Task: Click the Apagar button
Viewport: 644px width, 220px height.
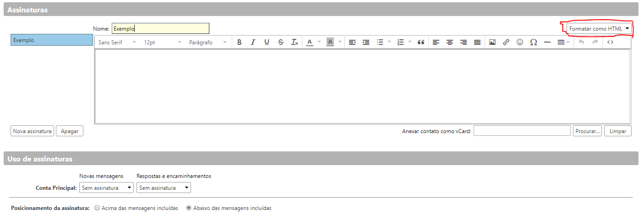Action: click(70, 131)
